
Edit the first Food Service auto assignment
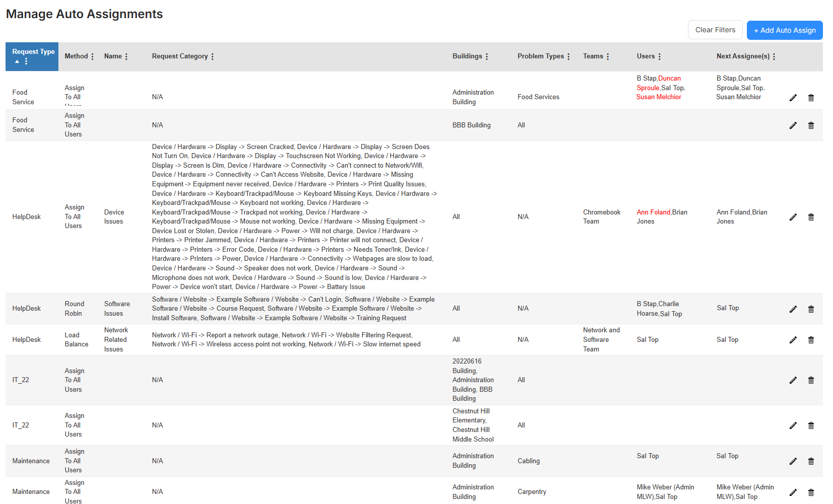pos(793,97)
